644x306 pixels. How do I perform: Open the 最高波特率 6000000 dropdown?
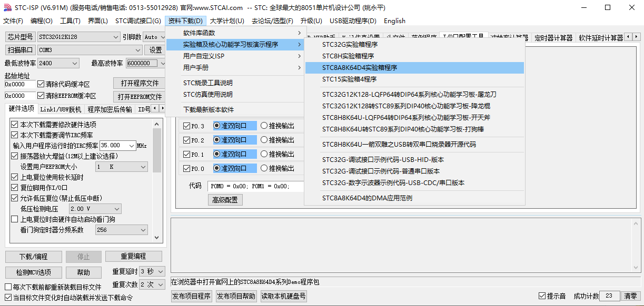click(x=146, y=63)
